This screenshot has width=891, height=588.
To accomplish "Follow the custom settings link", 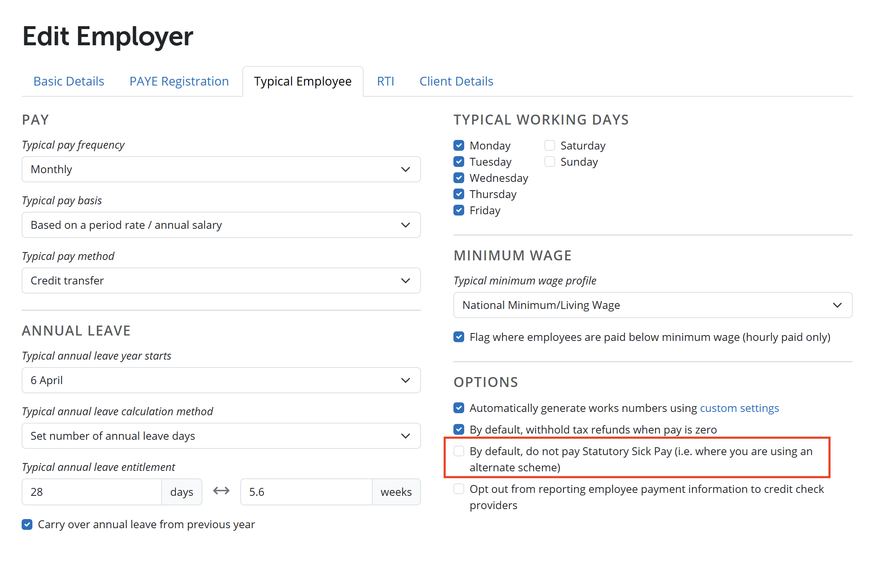I will coord(739,408).
